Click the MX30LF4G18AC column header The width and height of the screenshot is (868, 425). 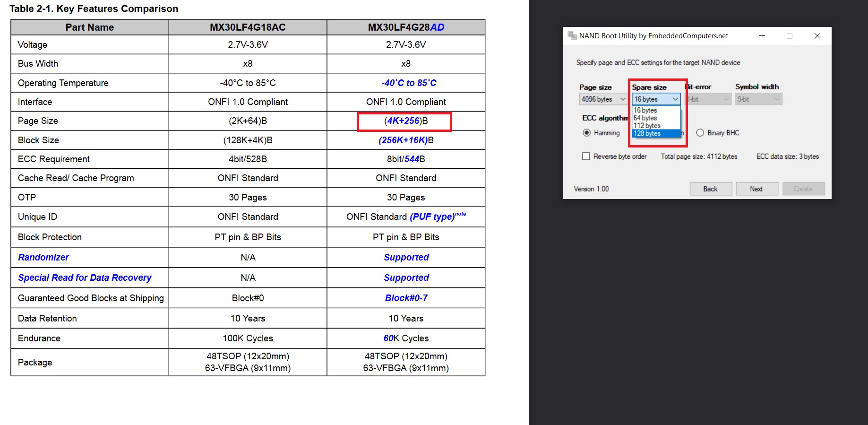point(248,27)
